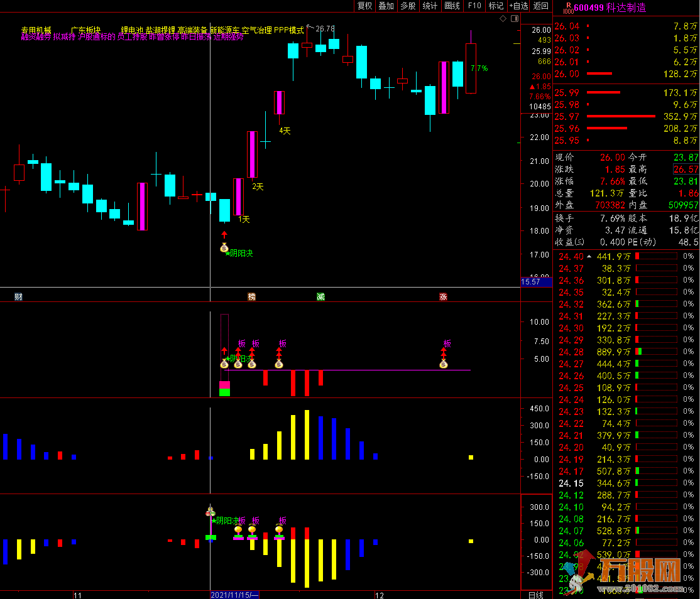Click the 减 reduction marker
The width and height of the screenshot is (700, 599).
click(x=320, y=296)
